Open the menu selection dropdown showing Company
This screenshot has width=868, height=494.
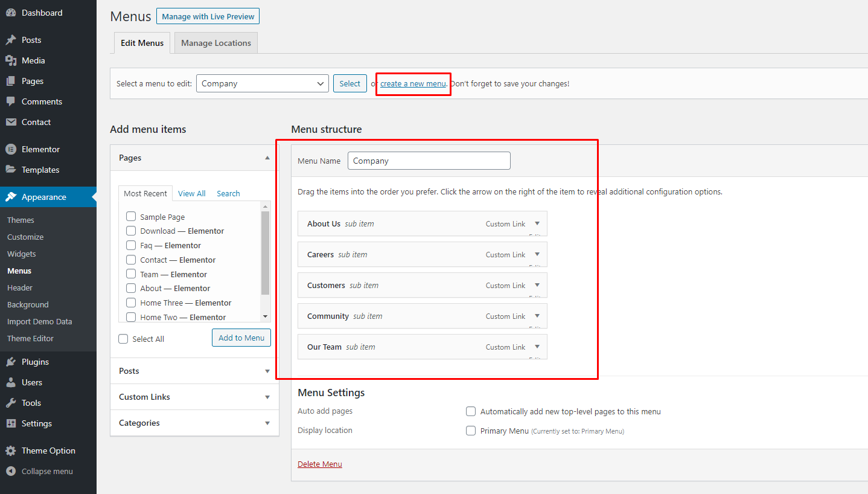262,83
